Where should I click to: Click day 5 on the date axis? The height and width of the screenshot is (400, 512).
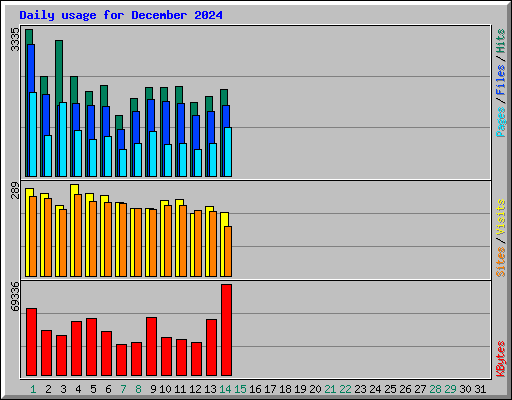tap(93, 389)
